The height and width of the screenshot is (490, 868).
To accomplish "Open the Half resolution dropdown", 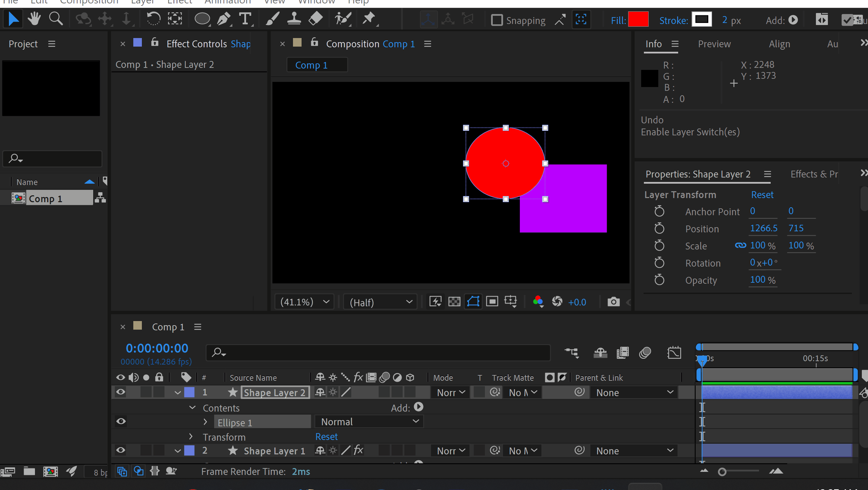I will tap(380, 302).
